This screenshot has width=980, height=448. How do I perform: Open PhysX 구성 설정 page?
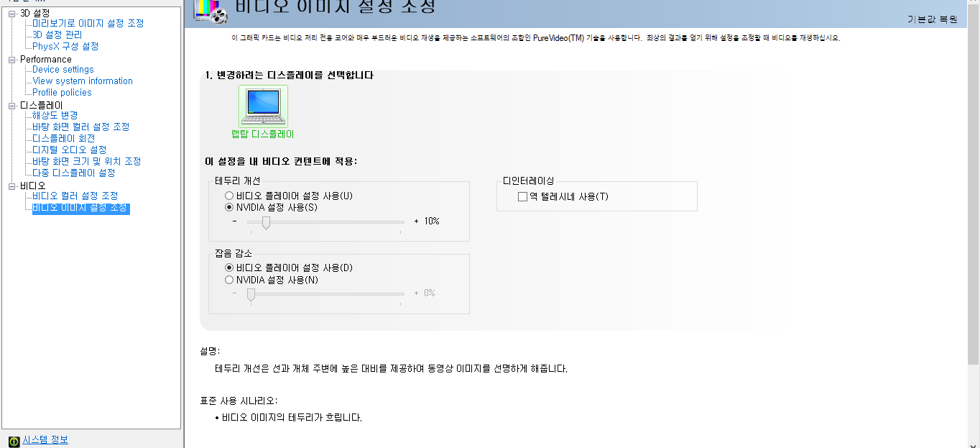pyautogui.click(x=65, y=47)
